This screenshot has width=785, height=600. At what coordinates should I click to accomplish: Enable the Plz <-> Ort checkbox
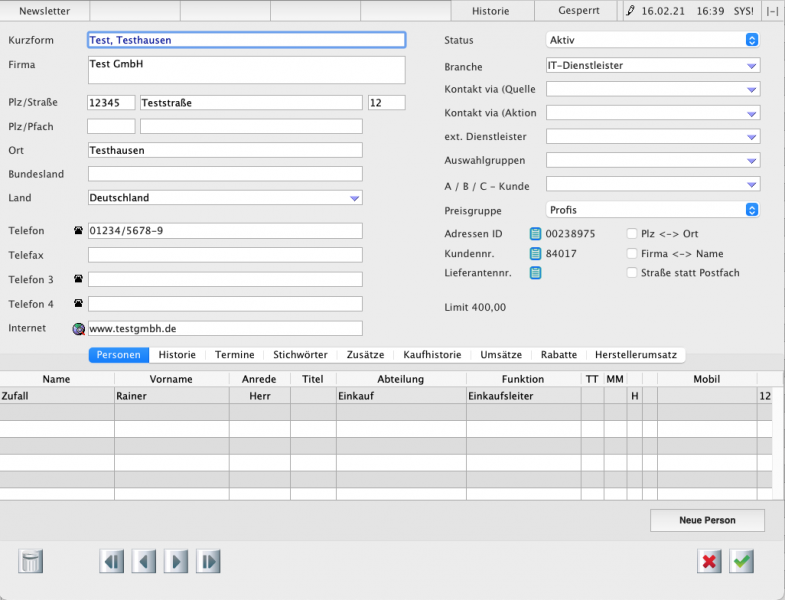tap(632, 234)
